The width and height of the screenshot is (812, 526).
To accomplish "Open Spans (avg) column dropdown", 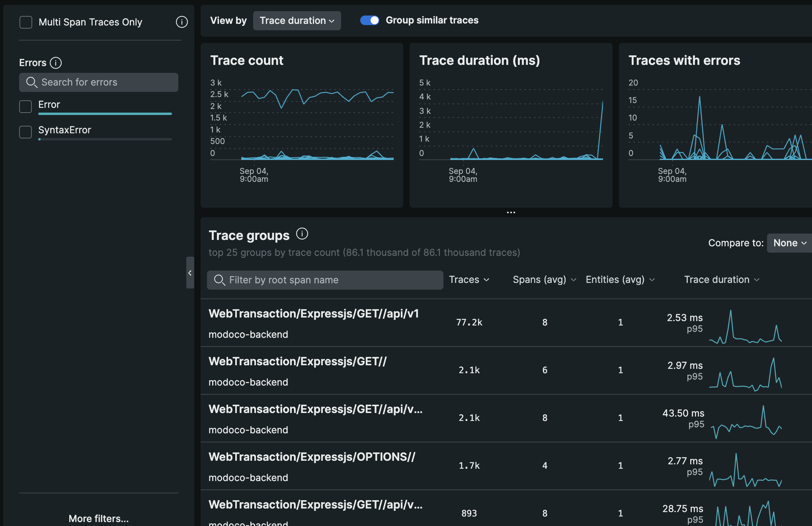I will pos(544,280).
